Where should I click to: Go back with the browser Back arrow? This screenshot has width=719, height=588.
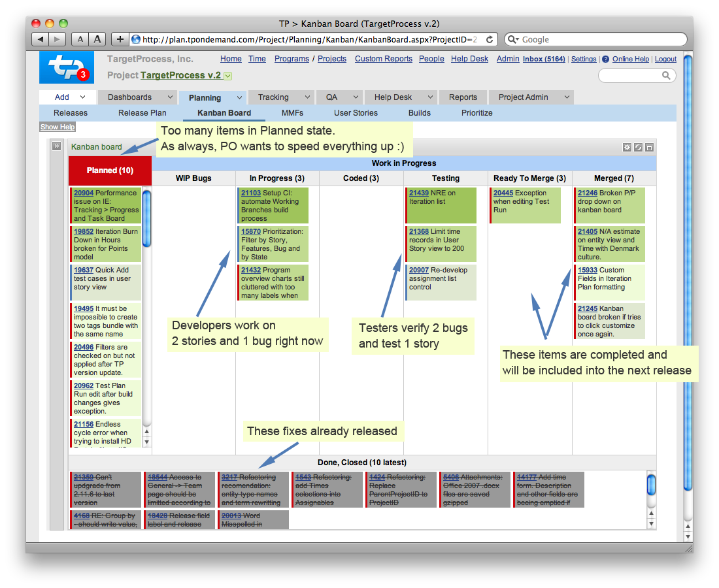click(41, 39)
